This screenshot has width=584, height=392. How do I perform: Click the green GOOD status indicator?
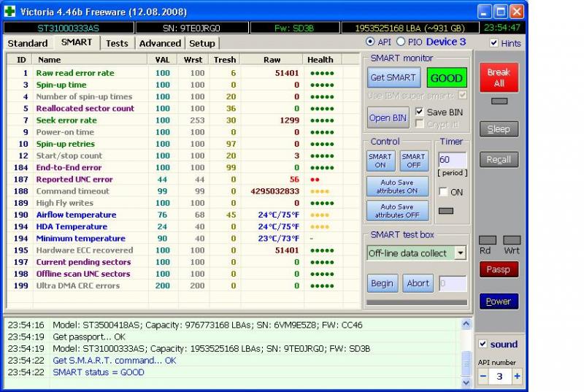click(447, 78)
